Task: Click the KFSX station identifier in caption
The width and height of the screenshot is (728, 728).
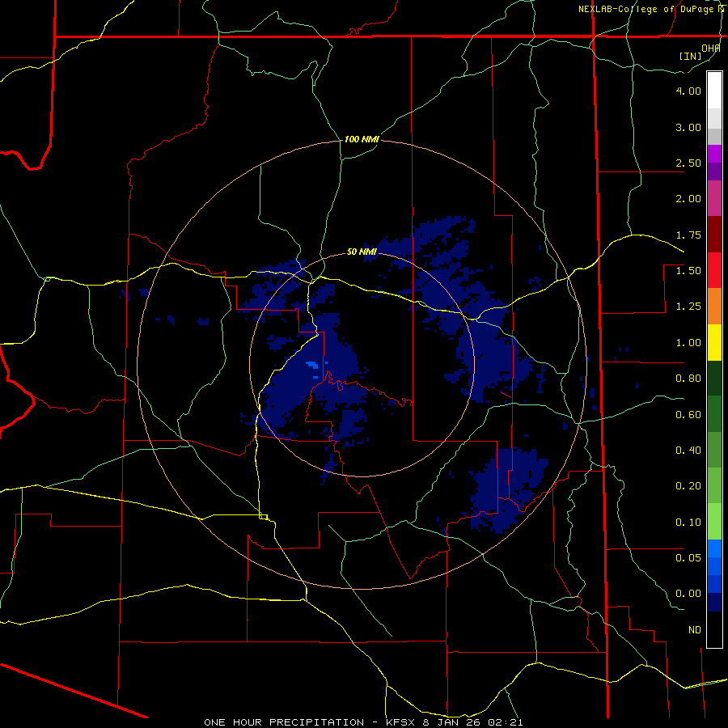Action: (x=401, y=722)
